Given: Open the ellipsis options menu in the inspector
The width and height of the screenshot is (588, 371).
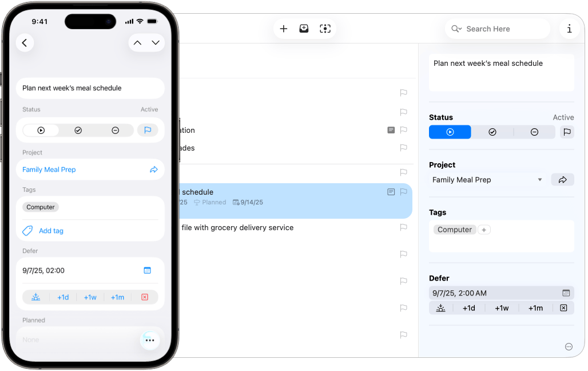Looking at the screenshot, I should tap(569, 346).
